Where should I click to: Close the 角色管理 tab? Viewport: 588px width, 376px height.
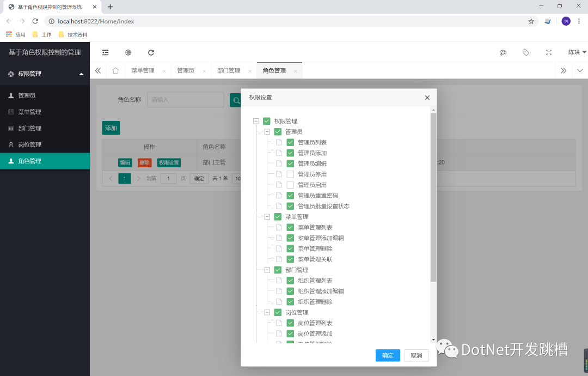click(296, 71)
